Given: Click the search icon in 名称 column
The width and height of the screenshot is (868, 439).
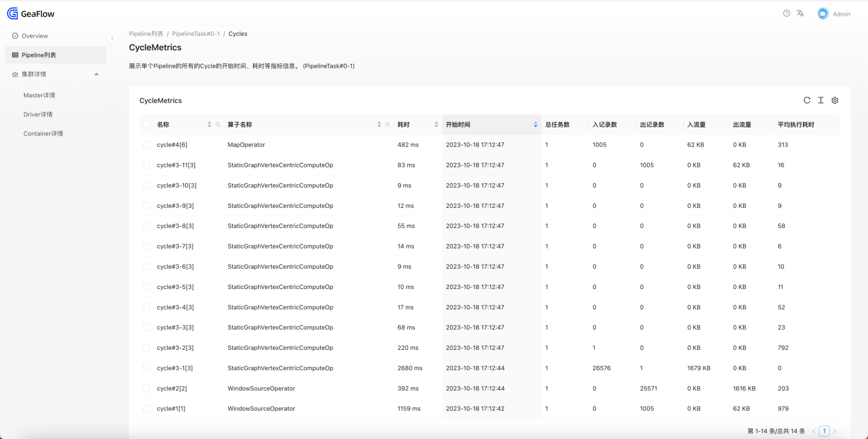Looking at the screenshot, I should pyautogui.click(x=218, y=125).
